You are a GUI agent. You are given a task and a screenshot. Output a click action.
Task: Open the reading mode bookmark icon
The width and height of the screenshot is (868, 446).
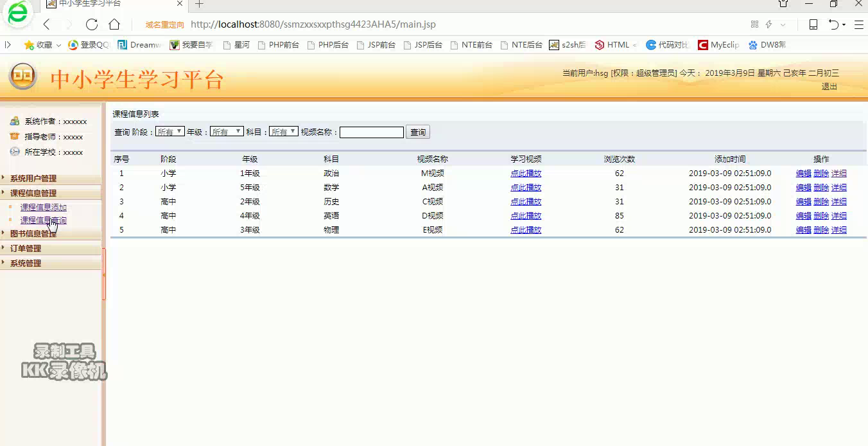click(813, 24)
